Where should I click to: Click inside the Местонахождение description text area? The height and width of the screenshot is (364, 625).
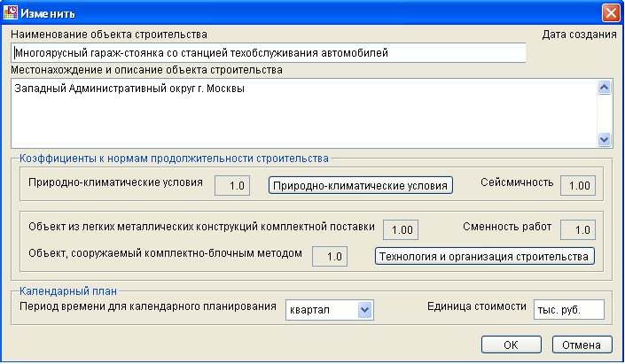(x=305, y=113)
